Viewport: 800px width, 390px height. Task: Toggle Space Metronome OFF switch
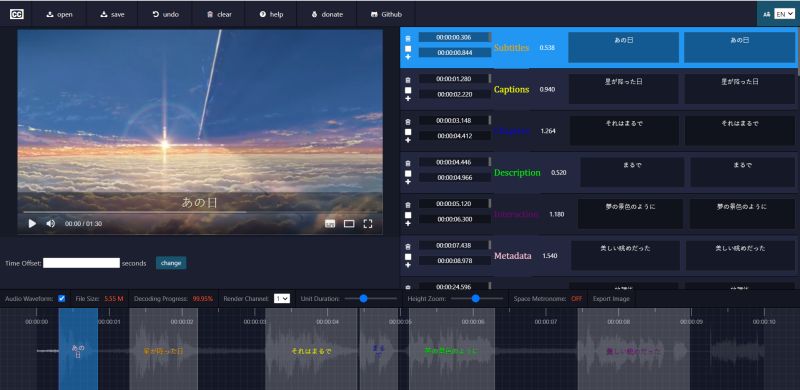pos(577,299)
